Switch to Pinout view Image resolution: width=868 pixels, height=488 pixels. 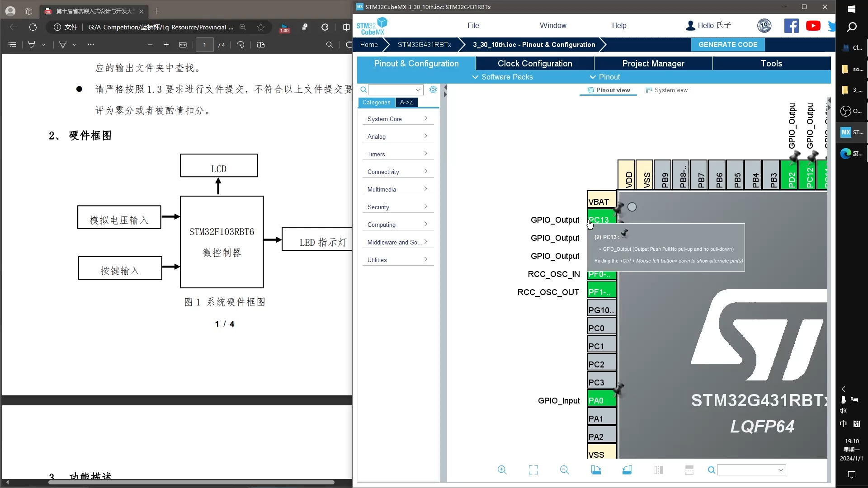click(x=609, y=90)
